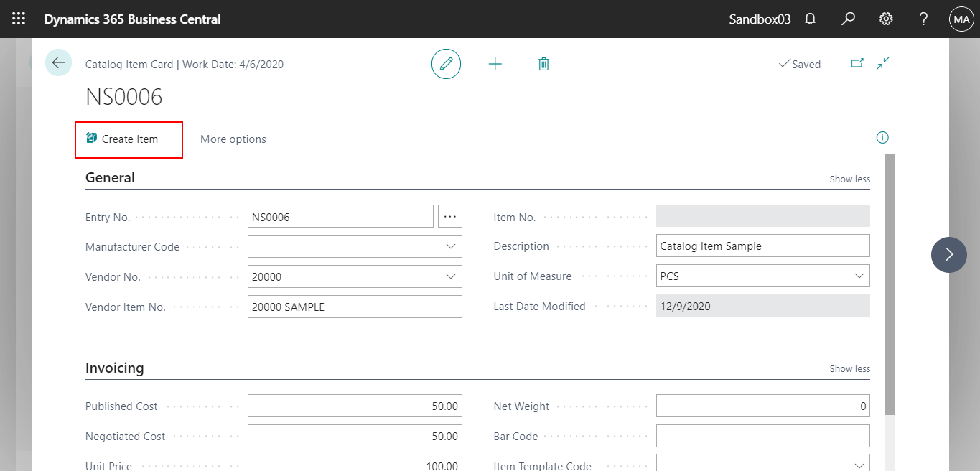The image size is (980, 471).
Task: Check notifications via the bell icon
Action: tap(810, 19)
